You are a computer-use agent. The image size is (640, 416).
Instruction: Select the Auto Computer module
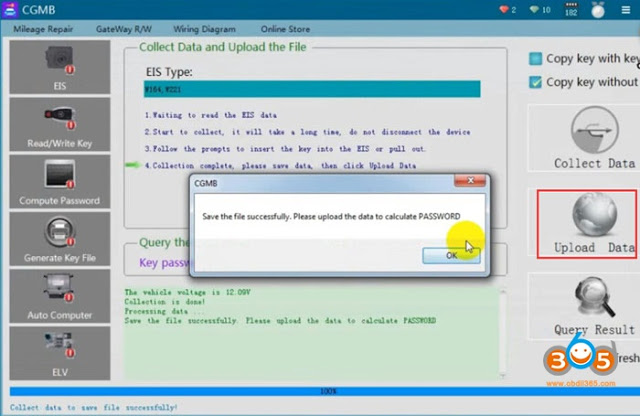coord(60,296)
